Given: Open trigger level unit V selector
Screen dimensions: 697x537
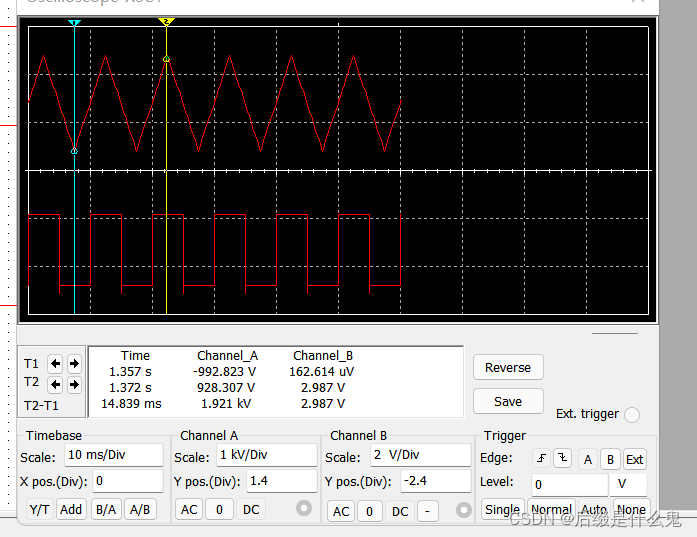Looking at the screenshot, I should point(629,485).
